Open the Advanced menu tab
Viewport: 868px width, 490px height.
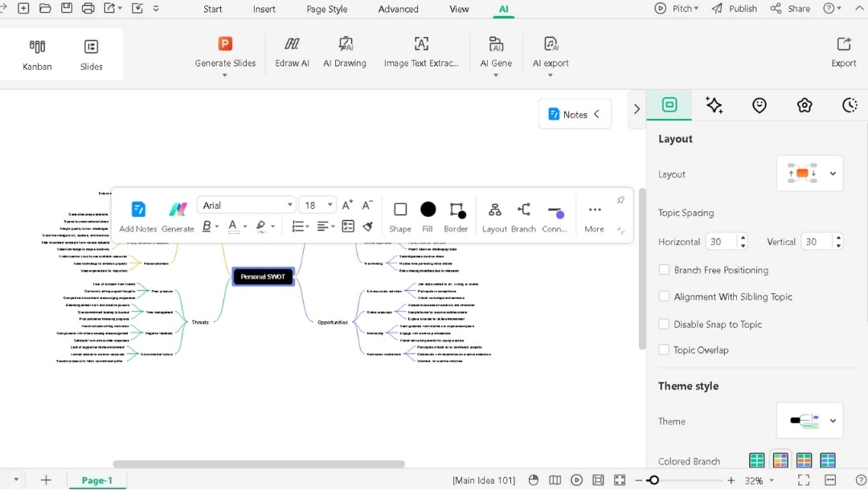click(398, 9)
